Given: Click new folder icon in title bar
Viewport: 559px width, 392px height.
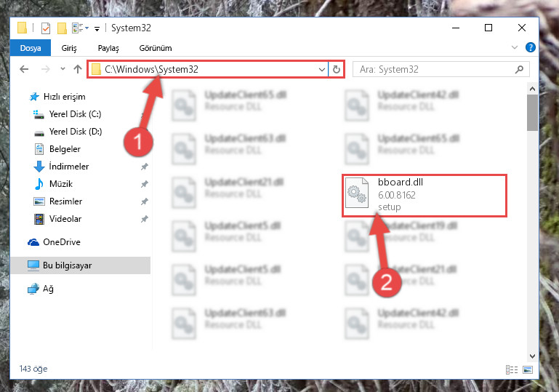Looking at the screenshot, I should coord(62,28).
